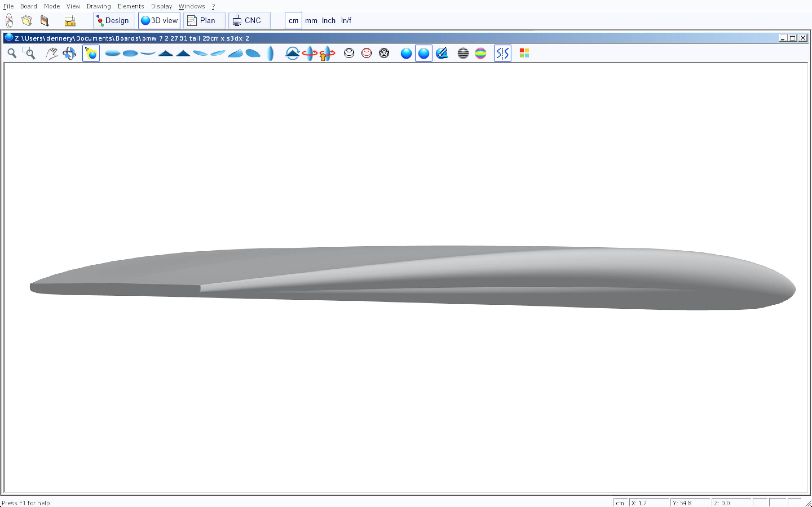Activate the hand pan tool
812x507 pixels.
51,53
